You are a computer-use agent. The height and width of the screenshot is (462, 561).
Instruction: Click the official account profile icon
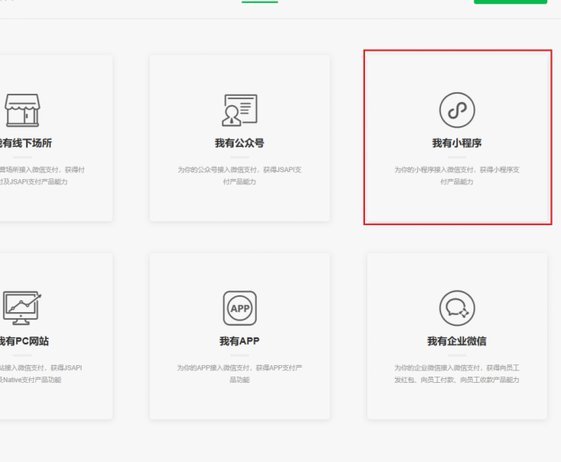coord(239,110)
